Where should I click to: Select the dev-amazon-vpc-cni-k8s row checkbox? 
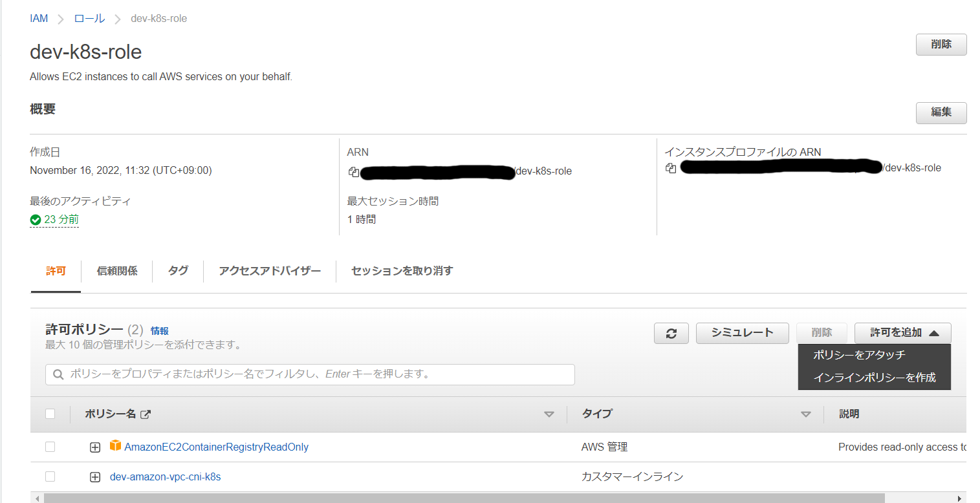[x=50, y=476]
